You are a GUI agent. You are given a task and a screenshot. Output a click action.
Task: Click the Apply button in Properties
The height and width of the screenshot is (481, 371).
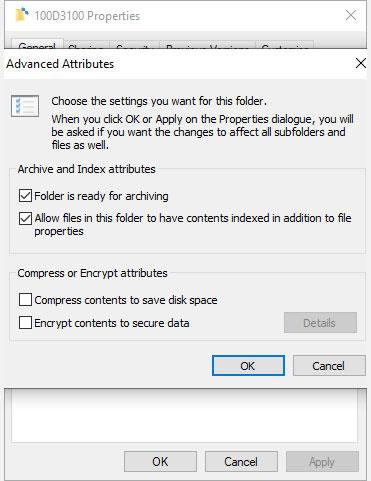(322, 462)
